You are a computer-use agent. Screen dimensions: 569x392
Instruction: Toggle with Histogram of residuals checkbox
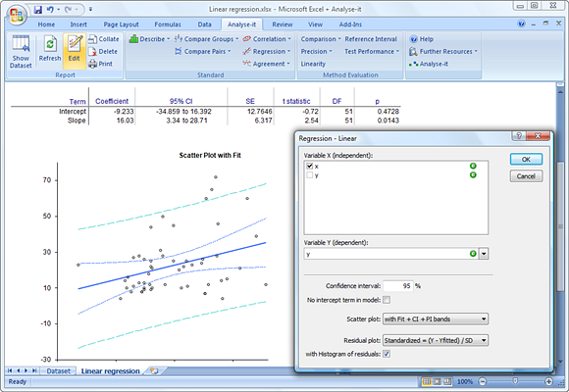[x=387, y=354]
